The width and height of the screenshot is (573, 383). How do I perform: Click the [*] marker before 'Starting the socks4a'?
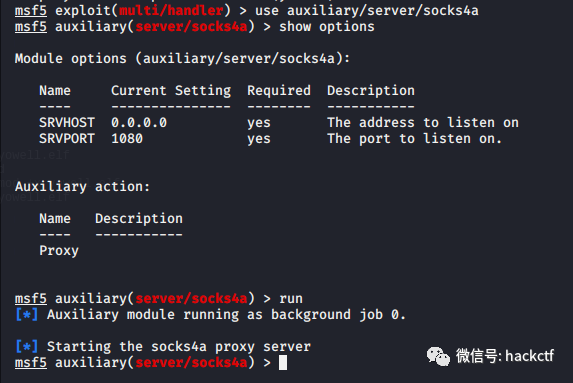(x=27, y=346)
